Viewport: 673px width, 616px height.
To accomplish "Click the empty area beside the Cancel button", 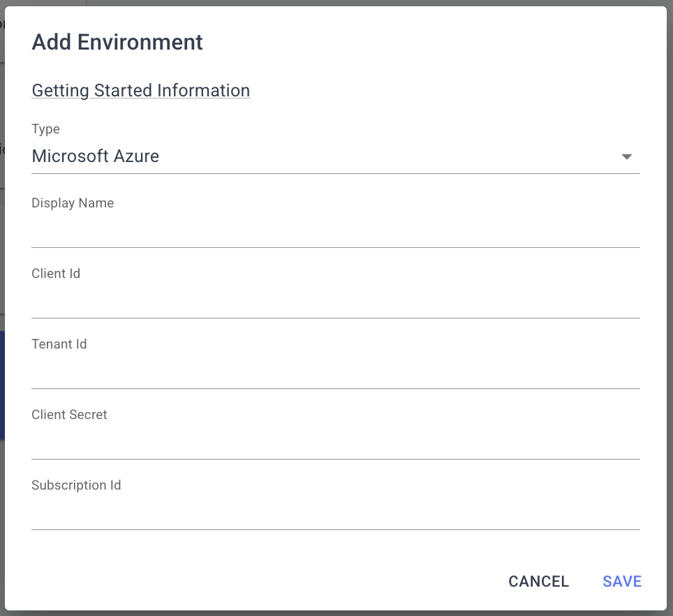I will [258, 581].
